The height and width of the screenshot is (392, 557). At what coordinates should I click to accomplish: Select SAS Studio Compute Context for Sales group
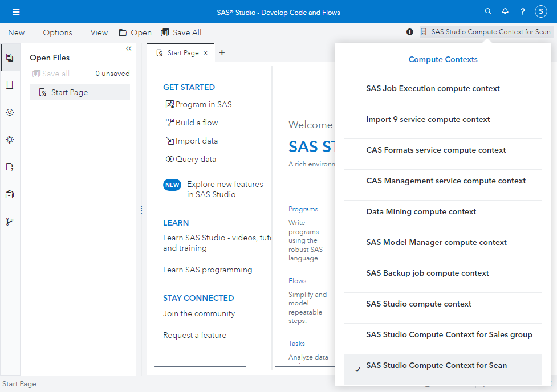[x=449, y=334]
